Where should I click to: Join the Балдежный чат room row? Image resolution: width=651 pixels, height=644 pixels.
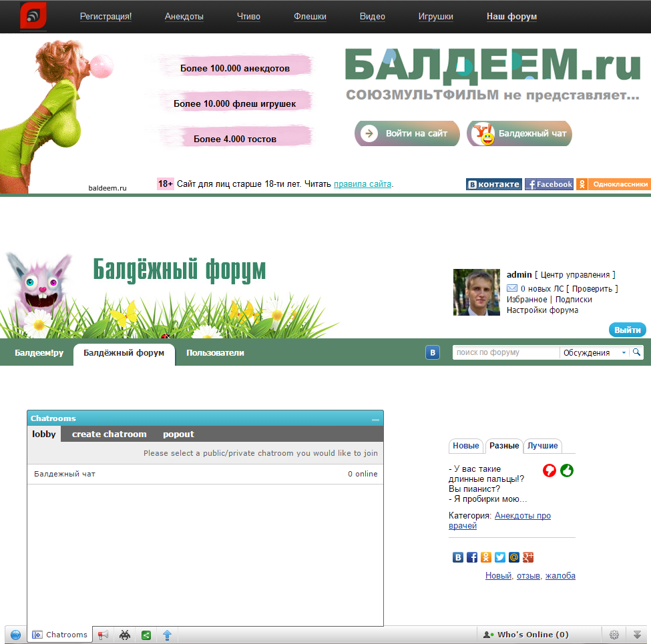point(206,474)
